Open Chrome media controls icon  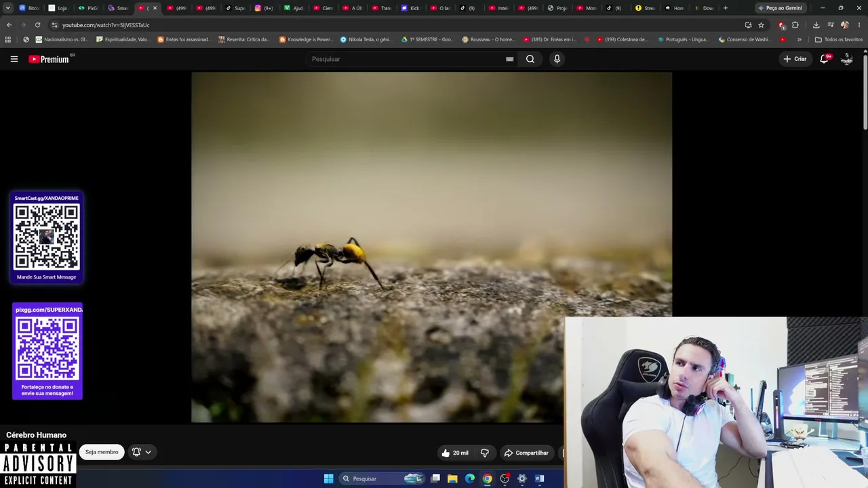point(831,25)
